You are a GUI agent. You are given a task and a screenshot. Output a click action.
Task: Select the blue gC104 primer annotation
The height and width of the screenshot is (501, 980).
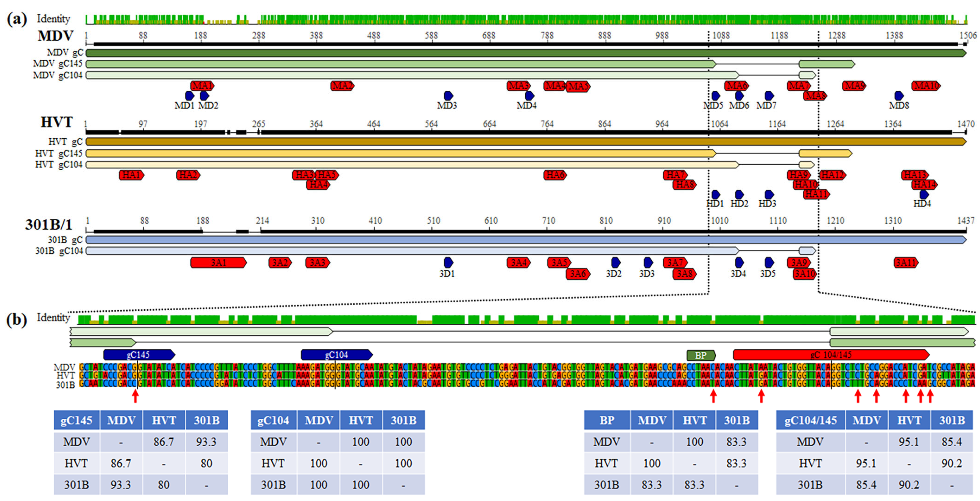(336, 355)
